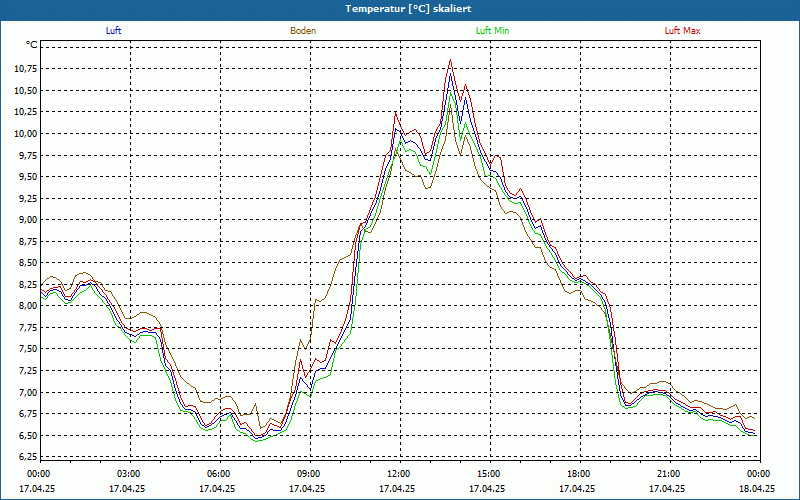Click the 7,50 y-axis value
This screenshot has width=800, height=500.
(29, 349)
